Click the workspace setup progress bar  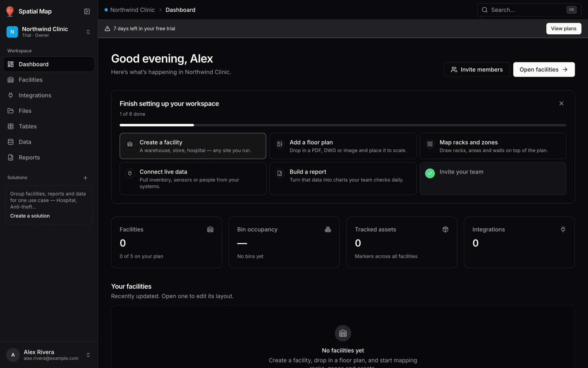343,125
